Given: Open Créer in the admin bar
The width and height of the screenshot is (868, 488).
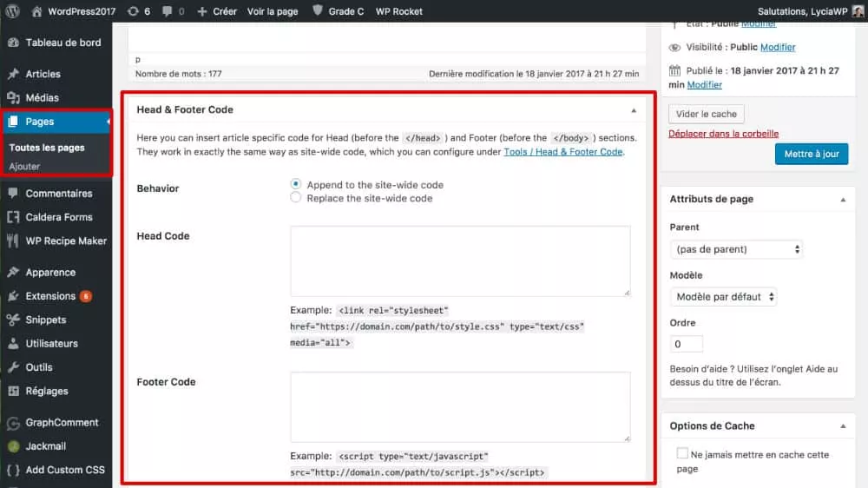Looking at the screenshot, I should pyautogui.click(x=225, y=11).
